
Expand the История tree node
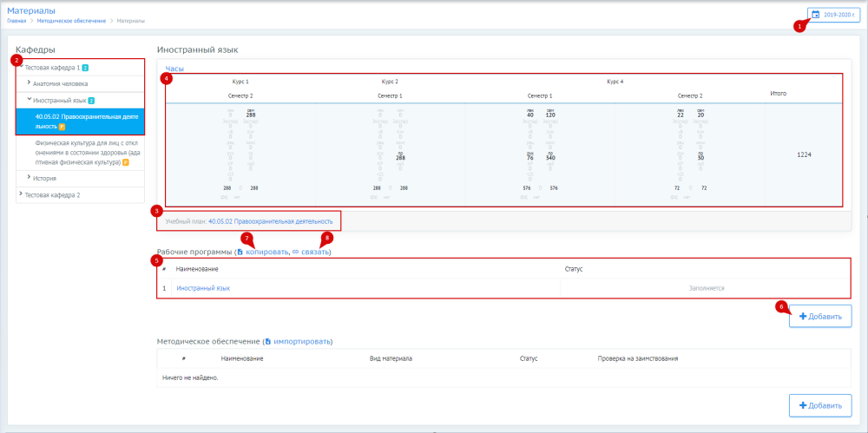pos(29,178)
